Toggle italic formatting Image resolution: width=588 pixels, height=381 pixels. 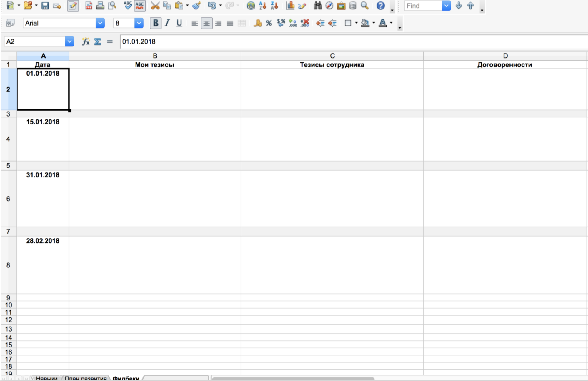click(167, 23)
